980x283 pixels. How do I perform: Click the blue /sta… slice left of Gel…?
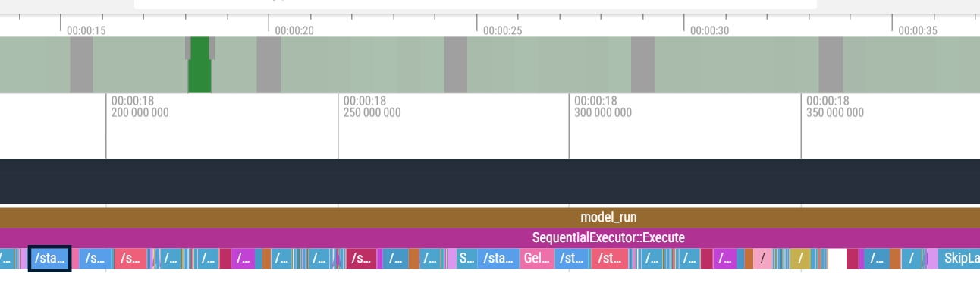(498, 259)
